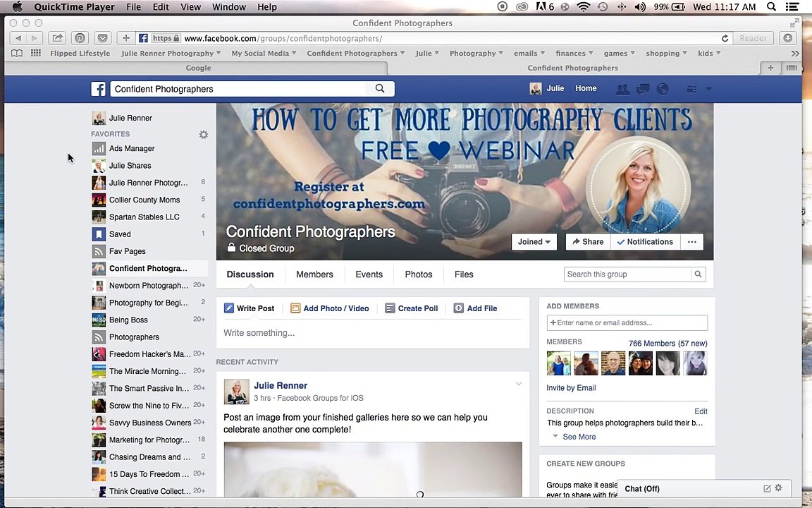Open Julie Renner Photography bookmarks folder
This screenshot has width=812, height=508.
(171, 53)
